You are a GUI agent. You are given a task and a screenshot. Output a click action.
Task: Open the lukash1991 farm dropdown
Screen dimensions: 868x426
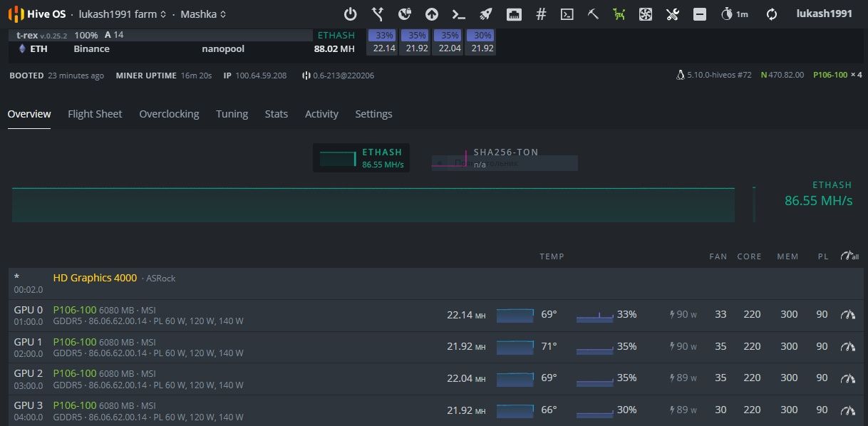[x=123, y=14]
